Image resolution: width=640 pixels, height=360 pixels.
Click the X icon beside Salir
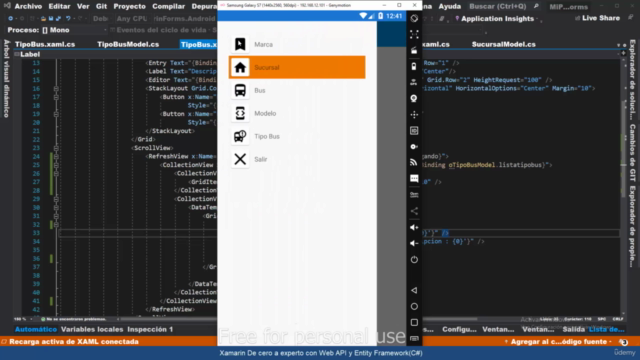tap(240, 159)
